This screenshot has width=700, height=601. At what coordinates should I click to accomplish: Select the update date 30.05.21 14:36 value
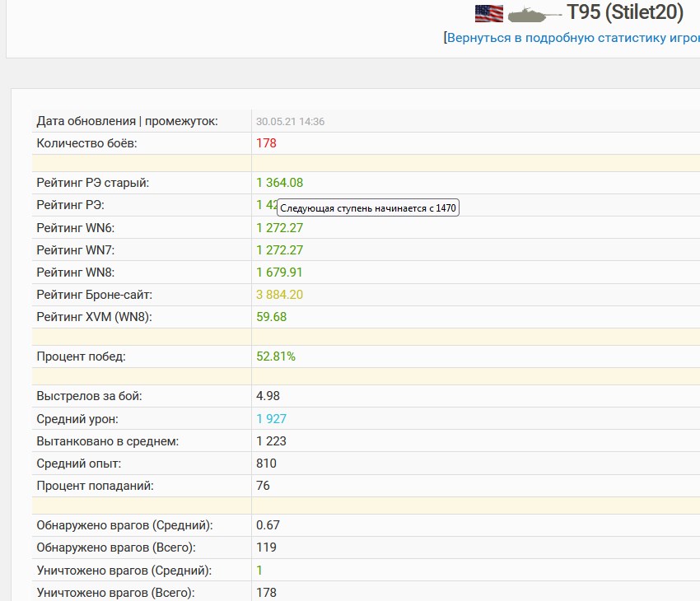tap(290, 121)
